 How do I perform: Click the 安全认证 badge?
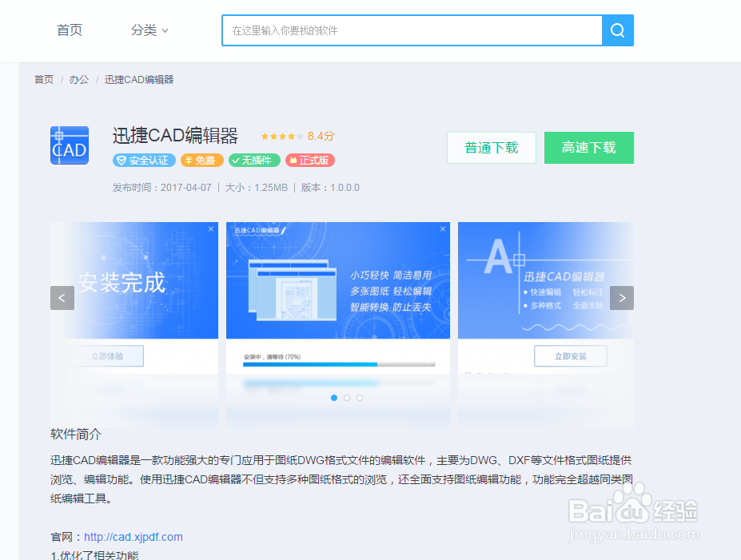144,161
